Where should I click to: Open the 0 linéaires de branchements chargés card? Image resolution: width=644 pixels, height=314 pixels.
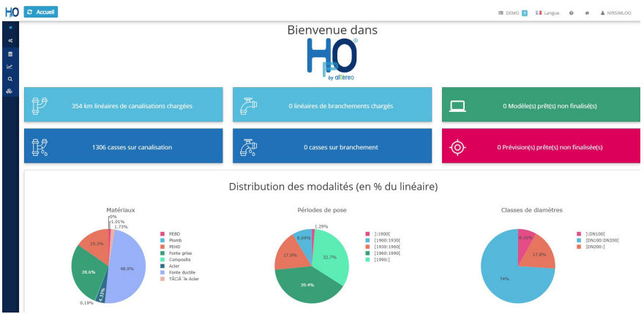coord(332,105)
